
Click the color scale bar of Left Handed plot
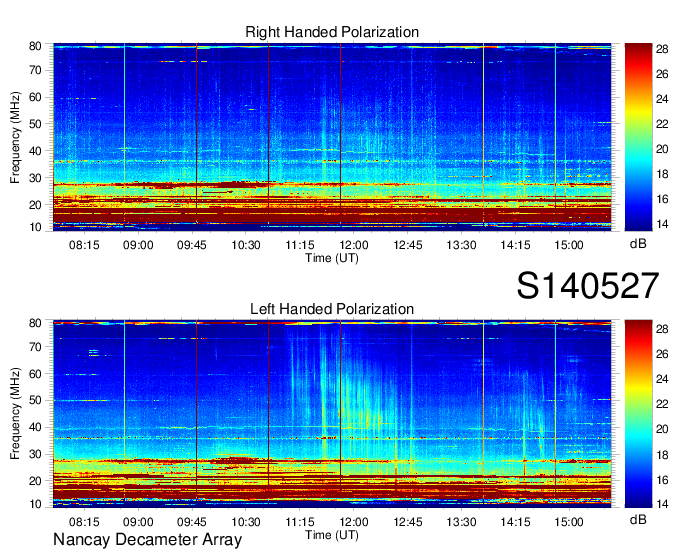(638, 414)
